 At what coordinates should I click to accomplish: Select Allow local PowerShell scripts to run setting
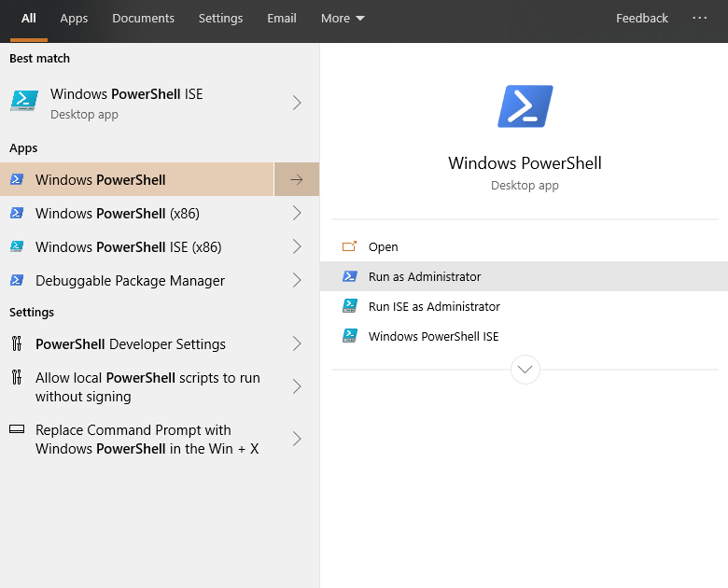tap(147, 386)
